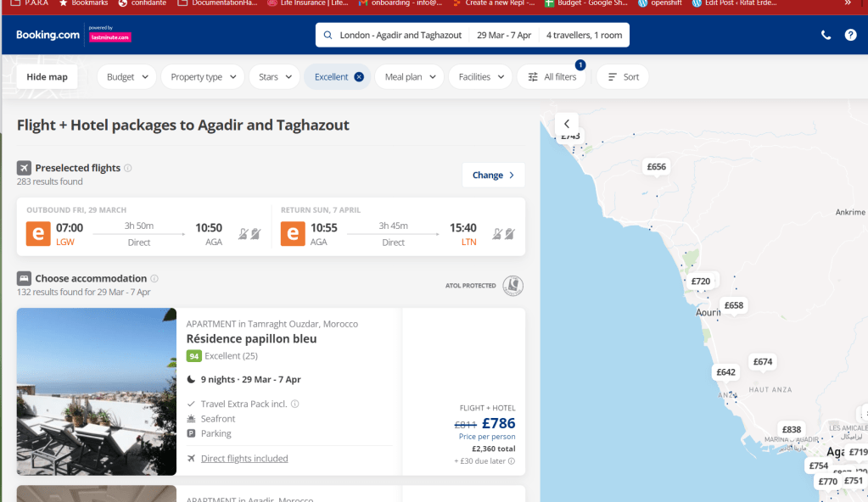Select the £770 map price marker
Image resolution: width=868 pixels, height=502 pixels.
(x=827, y=482)
